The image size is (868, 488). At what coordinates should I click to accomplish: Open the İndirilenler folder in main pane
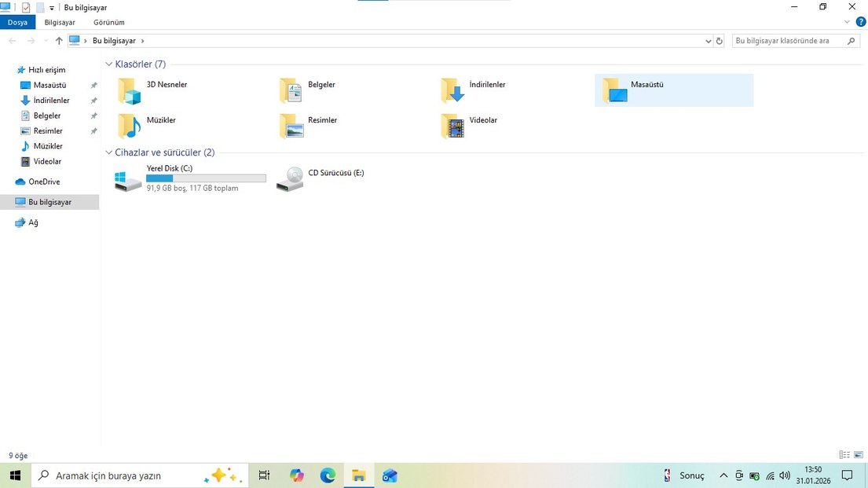pyautogui.click(x=452, y=91)
